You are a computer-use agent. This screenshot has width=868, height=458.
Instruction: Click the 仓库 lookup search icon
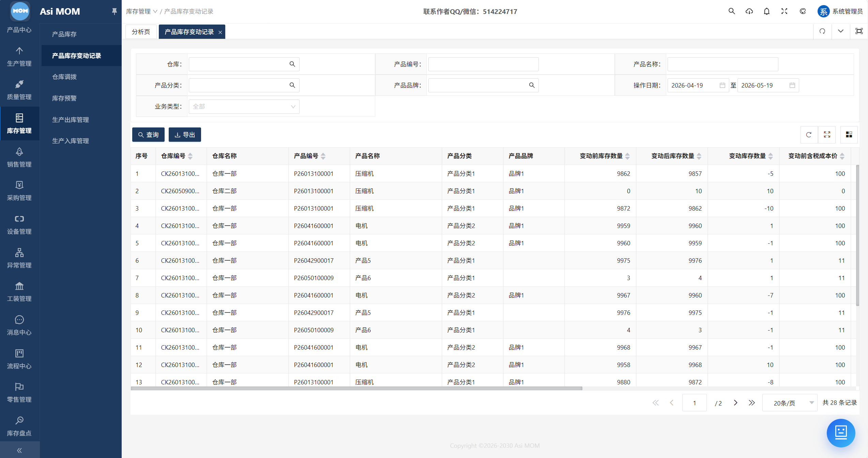point(292,64)
